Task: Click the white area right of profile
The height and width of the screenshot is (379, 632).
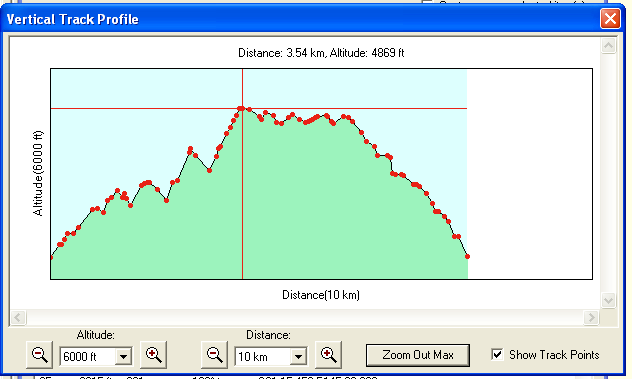Action: click(530, 173)
